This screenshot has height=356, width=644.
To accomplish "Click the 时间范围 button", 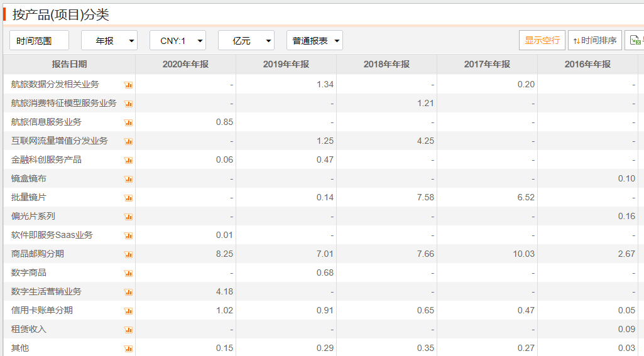I will click(39, 40).
